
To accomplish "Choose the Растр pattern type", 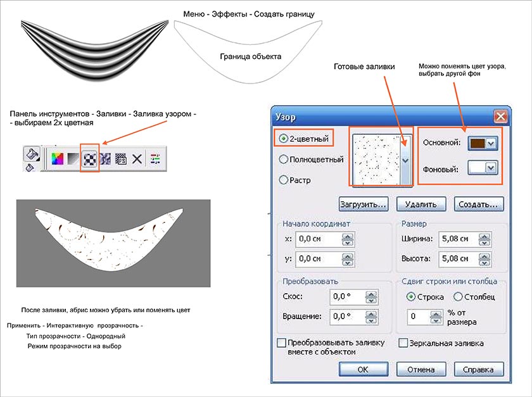I will click(284, 180).
